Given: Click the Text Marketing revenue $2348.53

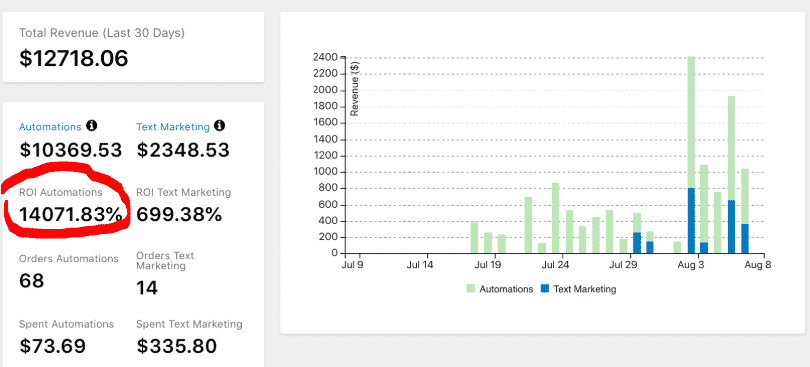Looking at the screenshot, I should (x=183, y=150).
